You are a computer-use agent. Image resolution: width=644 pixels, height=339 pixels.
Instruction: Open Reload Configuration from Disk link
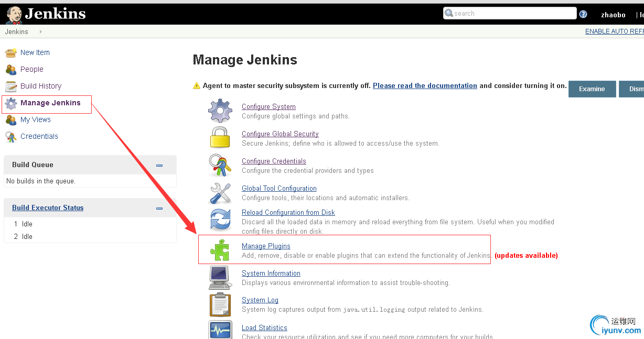point(288,212)
